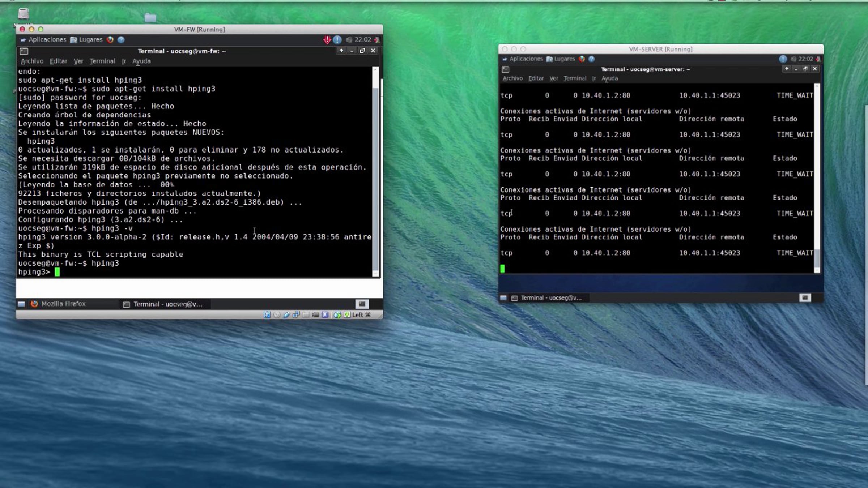868x488 pixels.
Task: Toggle VM-SERVER show desktop button
Action: pyautogui.click(x=503, y=298)
